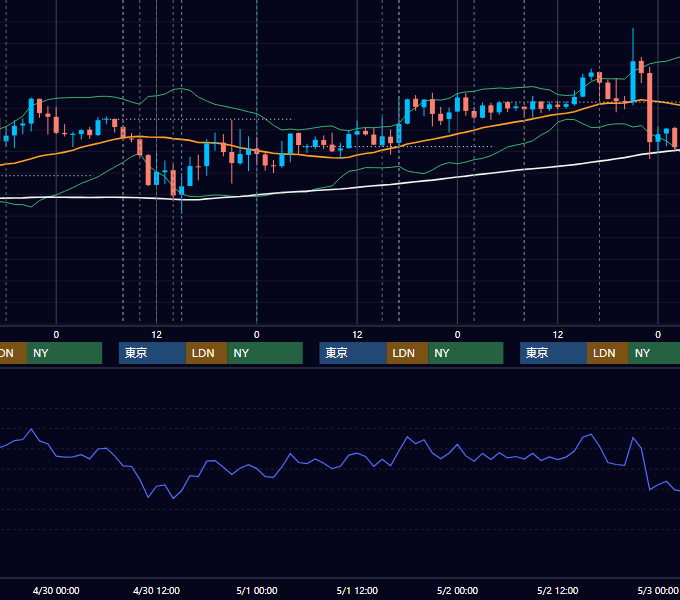
Task: Select the 東京 session block for 5/2
Action: [553, 353]
